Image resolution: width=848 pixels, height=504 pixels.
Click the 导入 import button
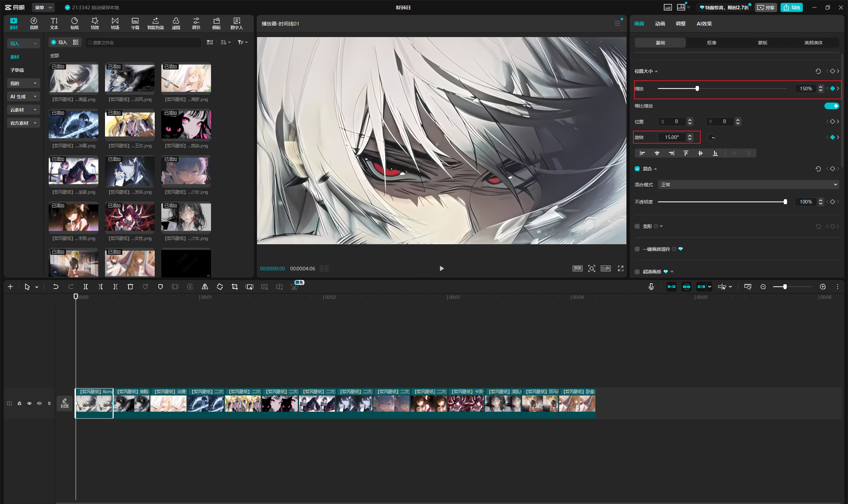coord(59,42)
